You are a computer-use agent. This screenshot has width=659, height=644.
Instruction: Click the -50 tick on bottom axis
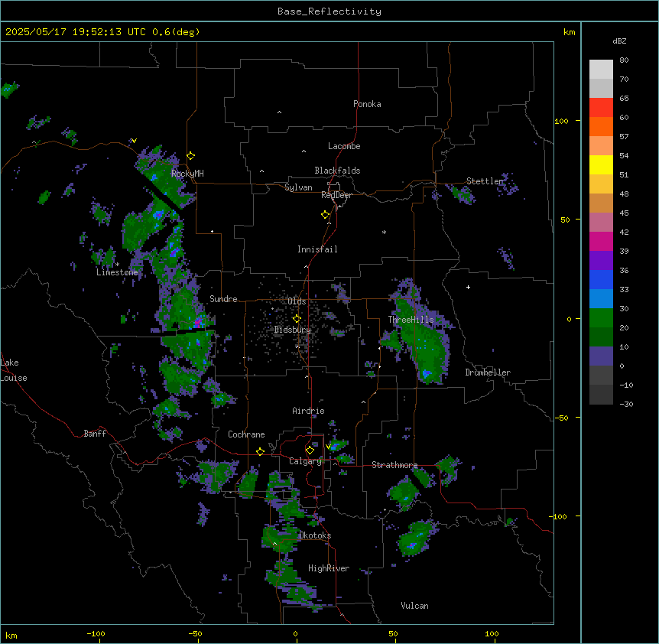click(x=195, y=633)
